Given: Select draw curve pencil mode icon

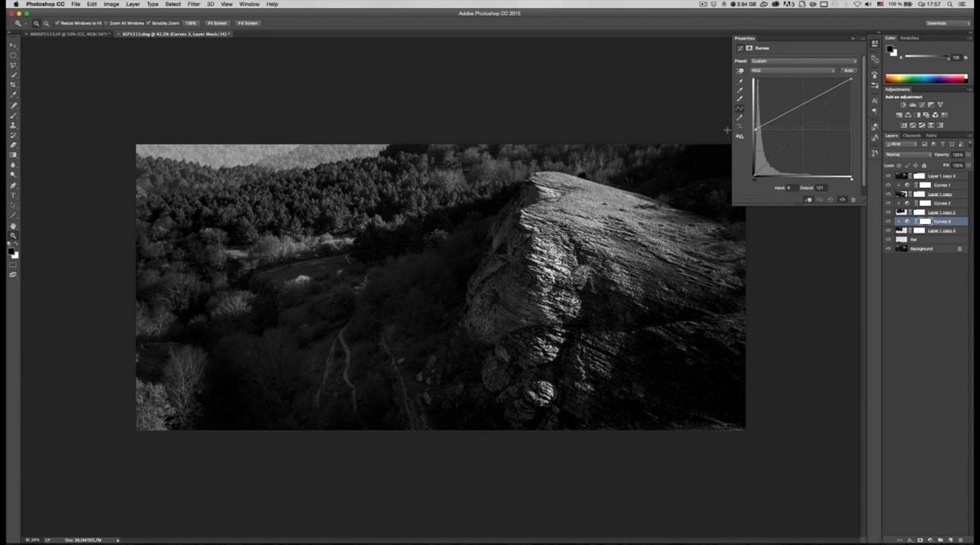Looking at the screenshot, I should coord(740,118).
